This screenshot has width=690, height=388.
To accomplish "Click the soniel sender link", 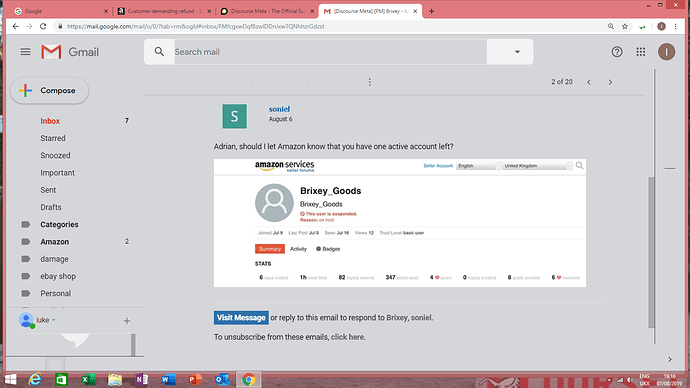I will click(x=279, y=109).
